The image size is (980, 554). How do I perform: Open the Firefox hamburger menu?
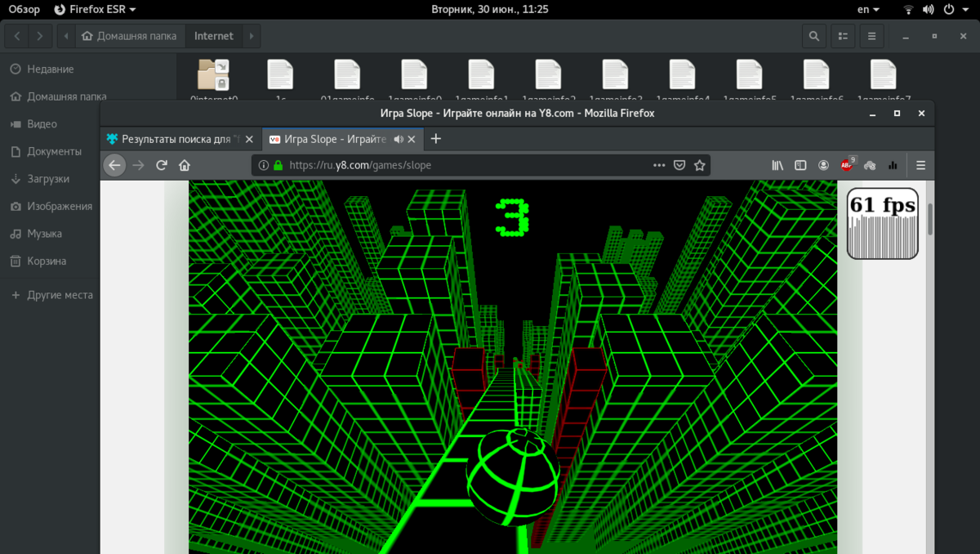point(920,165)
